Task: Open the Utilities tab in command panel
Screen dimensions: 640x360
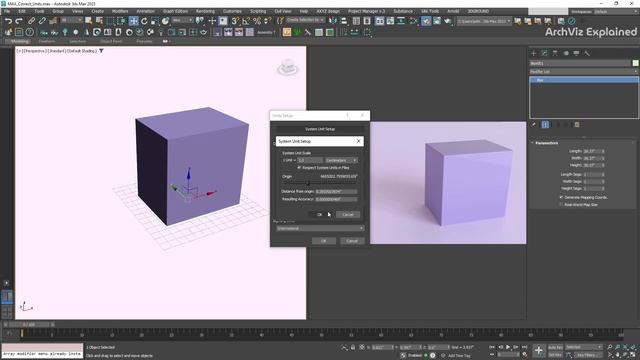Action: click(x=587, y=53)
